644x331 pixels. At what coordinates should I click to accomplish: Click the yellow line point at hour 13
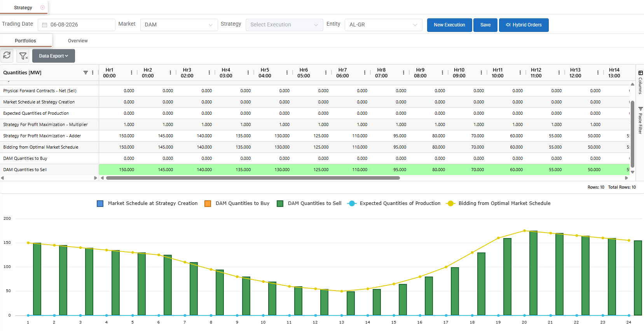342,291
